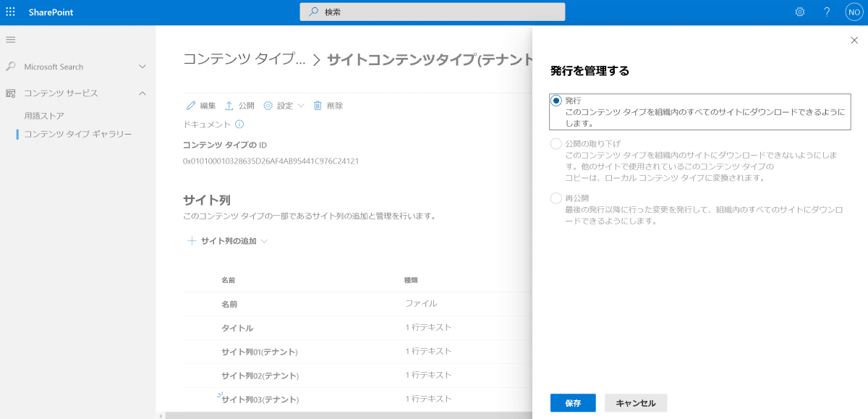
Task: Click the 編集 pencil icon
Action: coord(191,106)
